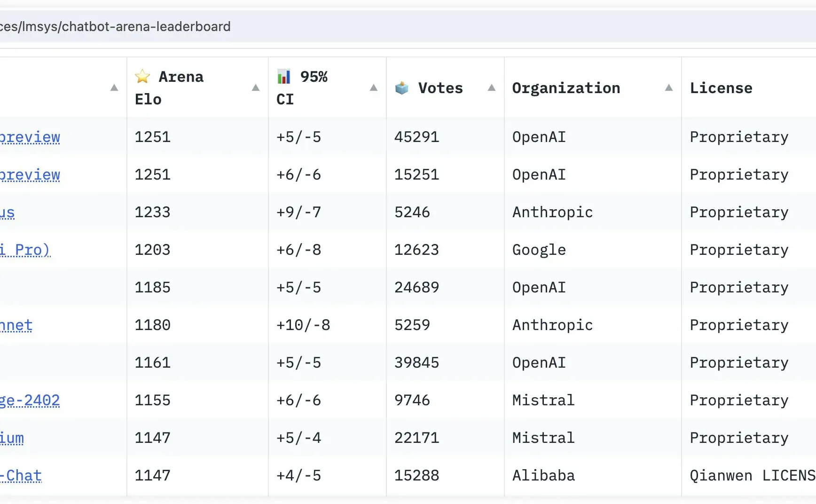This screenshot has height=504, width=816.
Task: Open the model link ending in 'ium'
Action: [12, 438]
